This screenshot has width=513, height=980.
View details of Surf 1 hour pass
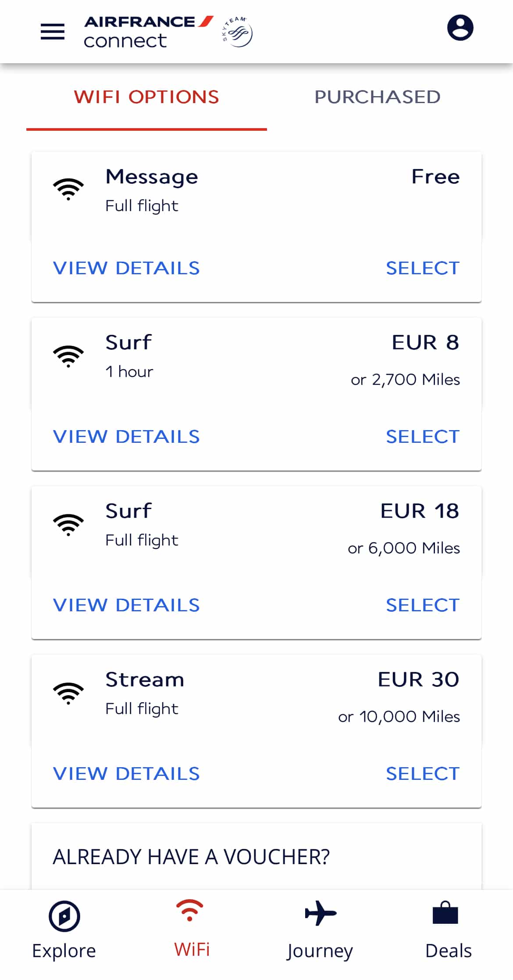coord(126,437)
